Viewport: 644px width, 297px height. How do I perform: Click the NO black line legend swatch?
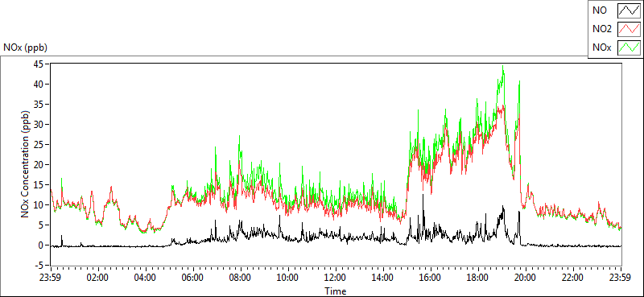click(629, 10)
